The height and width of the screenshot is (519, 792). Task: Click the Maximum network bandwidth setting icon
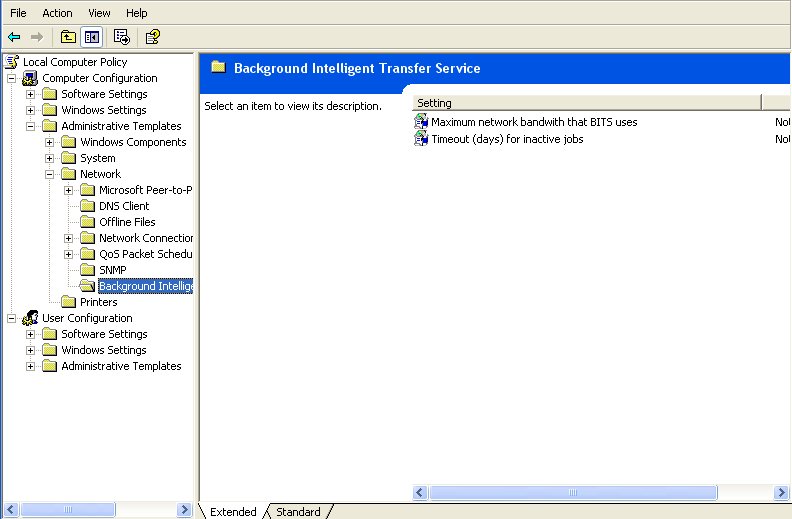point(421,122)
